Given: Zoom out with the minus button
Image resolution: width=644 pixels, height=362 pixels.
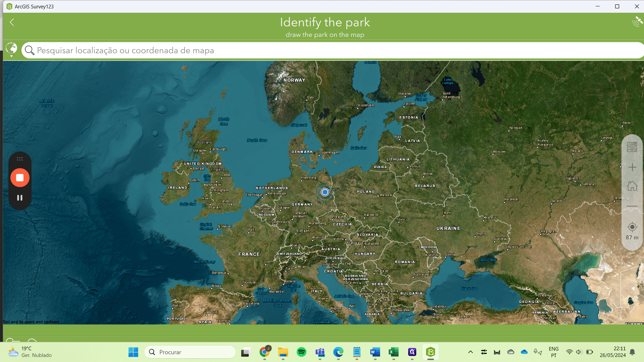Looking at the screenshot, I should click(x=632, y=206).
